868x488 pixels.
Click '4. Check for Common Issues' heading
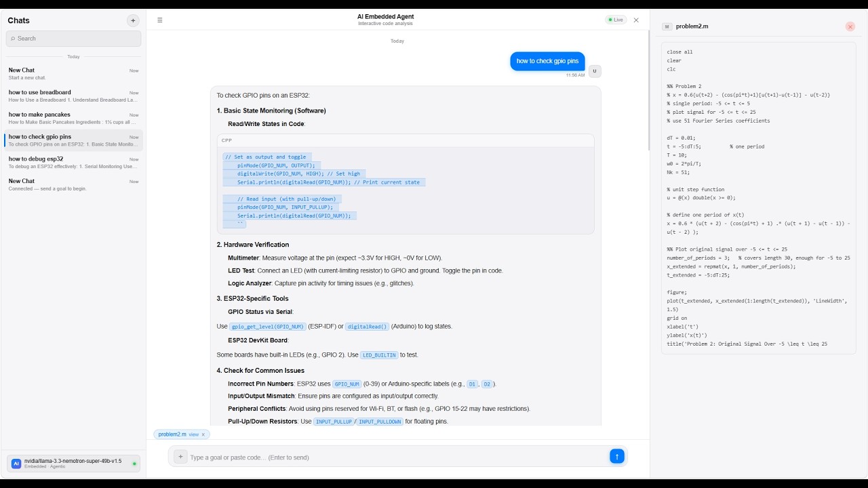click(x=260, y=371)
